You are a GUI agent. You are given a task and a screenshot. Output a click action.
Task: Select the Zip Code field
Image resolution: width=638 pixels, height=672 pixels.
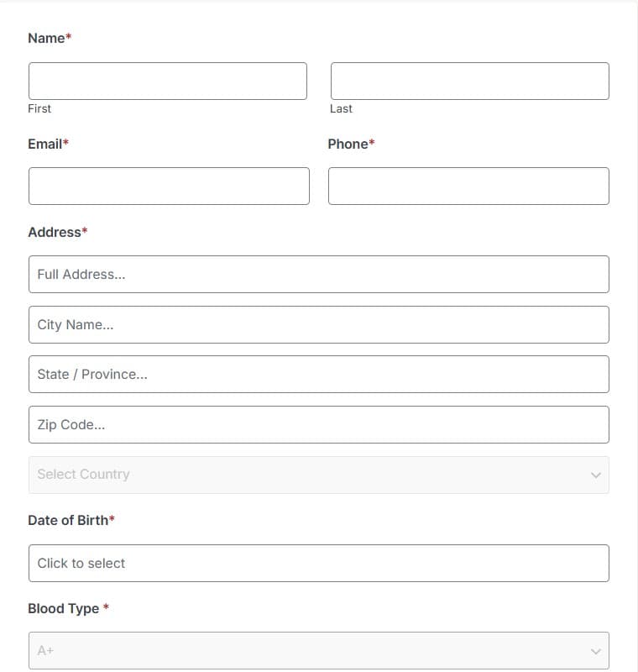coord(318,425)
